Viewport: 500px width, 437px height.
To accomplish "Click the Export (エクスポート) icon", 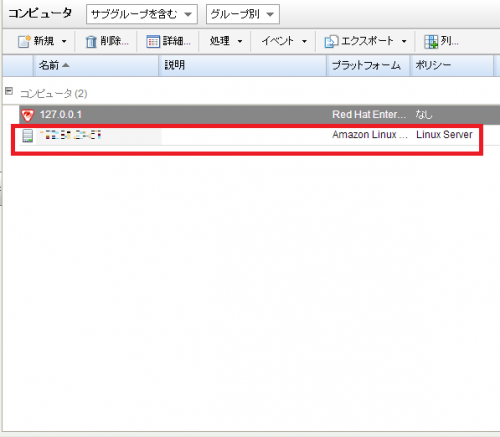I will point(331,42).
